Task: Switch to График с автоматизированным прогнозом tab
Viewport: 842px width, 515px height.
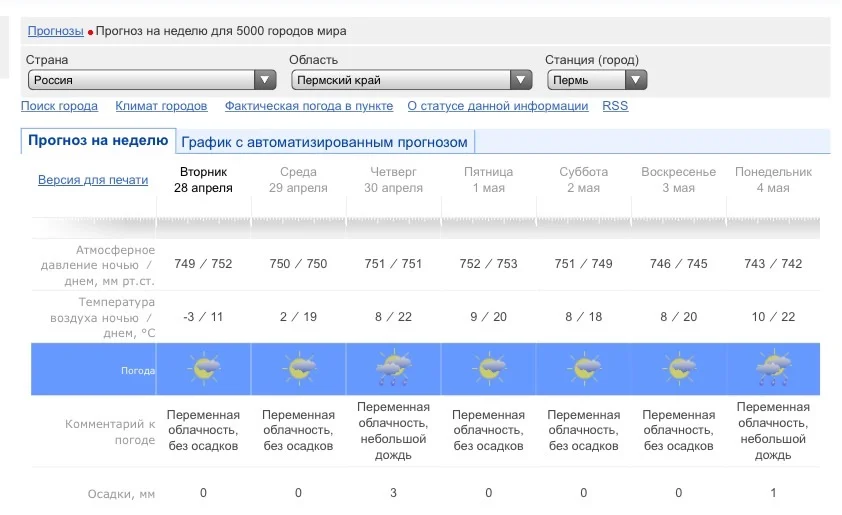Action: coord(324,142)
